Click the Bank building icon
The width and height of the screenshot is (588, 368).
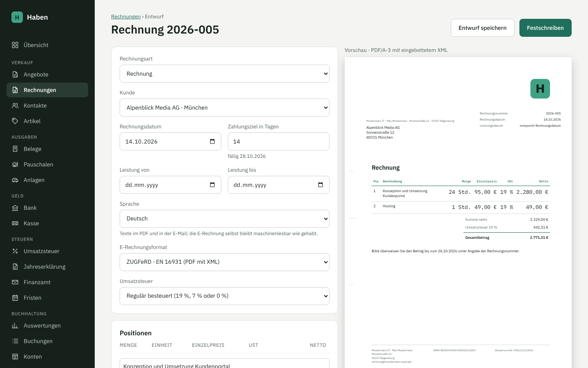[x=15, y=208]
